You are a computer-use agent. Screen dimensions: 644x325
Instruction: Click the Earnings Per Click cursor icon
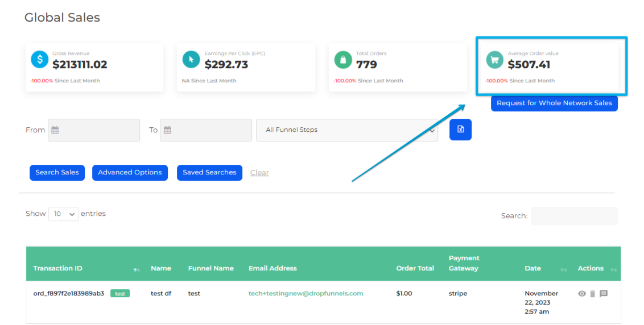191,59
